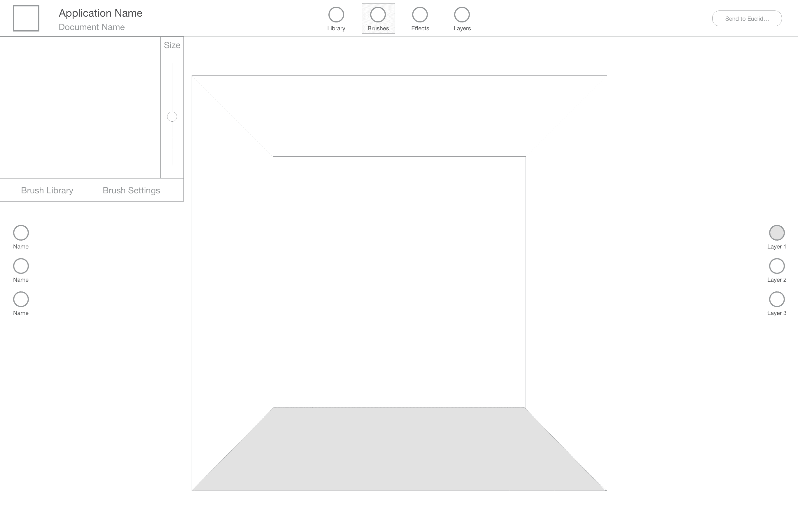
Task: Open the Effects panel icon
Action: click(x=420, y=15)
